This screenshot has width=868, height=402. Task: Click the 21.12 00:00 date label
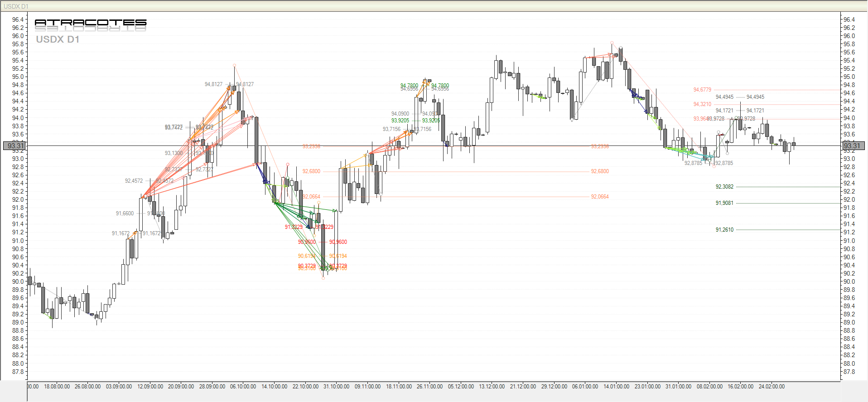click(x=523, y=387)
